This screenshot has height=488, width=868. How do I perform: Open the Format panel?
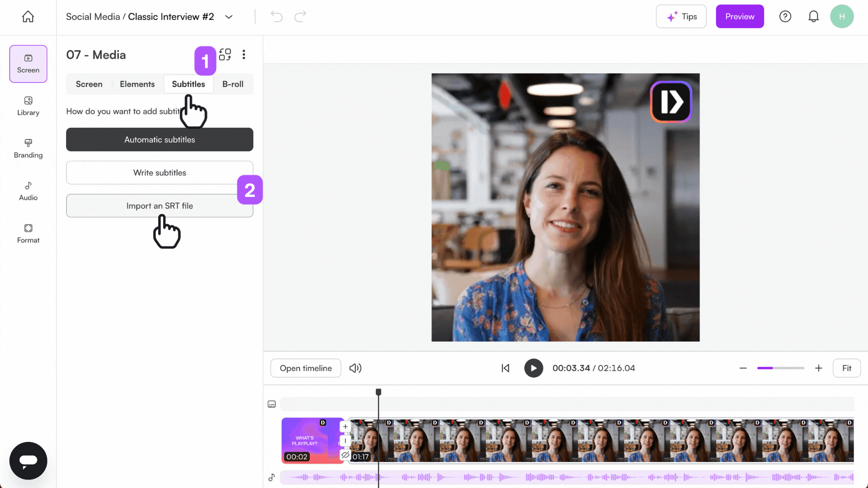click(x=28, y=233)
